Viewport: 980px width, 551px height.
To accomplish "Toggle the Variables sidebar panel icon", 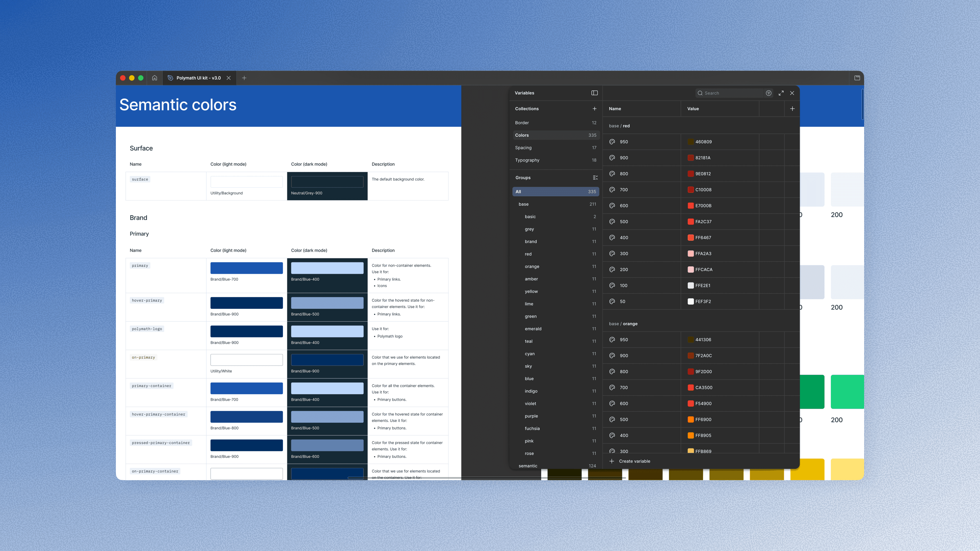I will point(594,93).
